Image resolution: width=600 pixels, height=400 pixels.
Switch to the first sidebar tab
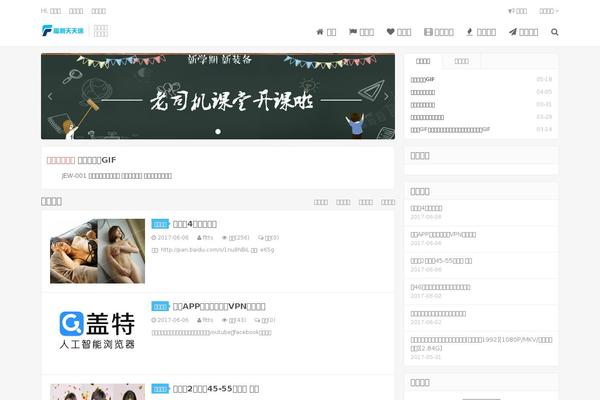pos(423,61)
